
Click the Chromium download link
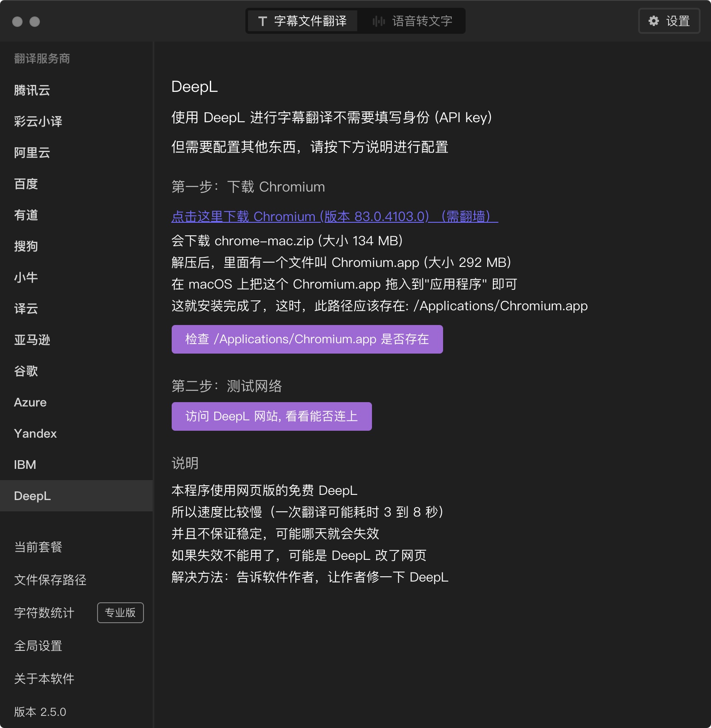point(334,216)
